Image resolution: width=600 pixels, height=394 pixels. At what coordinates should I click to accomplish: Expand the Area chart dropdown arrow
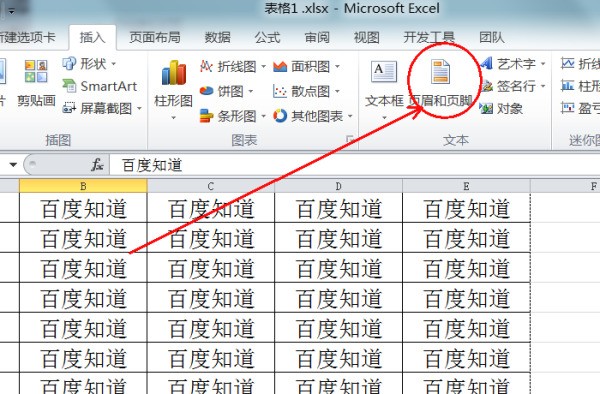click(338, 67)
